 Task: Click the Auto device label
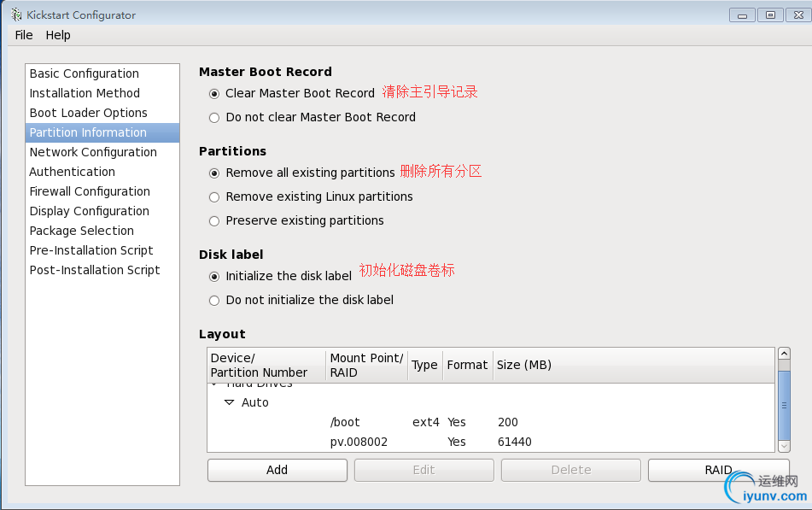pos(254,402)
